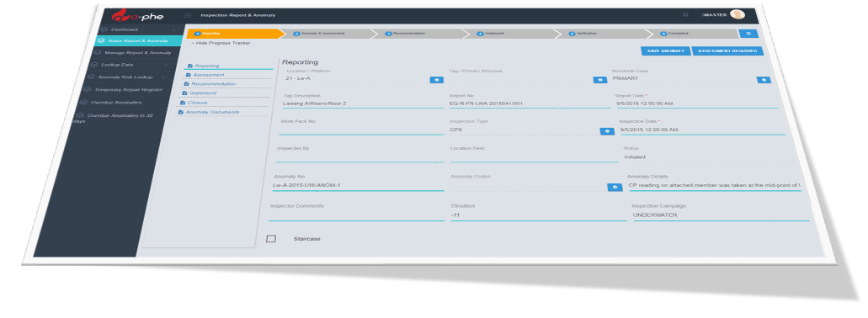Click the Inspected By field
The height and width of the screenshot is (318, 868).
coord(359,157)
